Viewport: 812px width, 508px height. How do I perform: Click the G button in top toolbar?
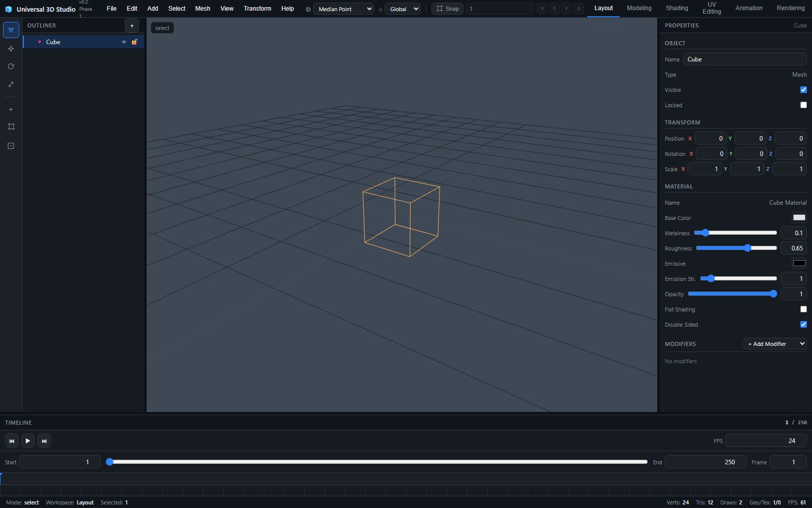tap(579, 9)
